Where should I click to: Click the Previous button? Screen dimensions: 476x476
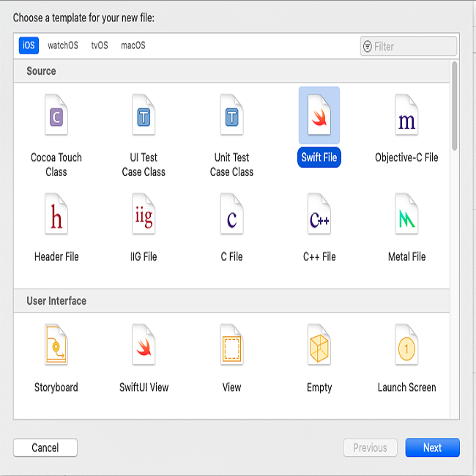(x=370, y=447)
